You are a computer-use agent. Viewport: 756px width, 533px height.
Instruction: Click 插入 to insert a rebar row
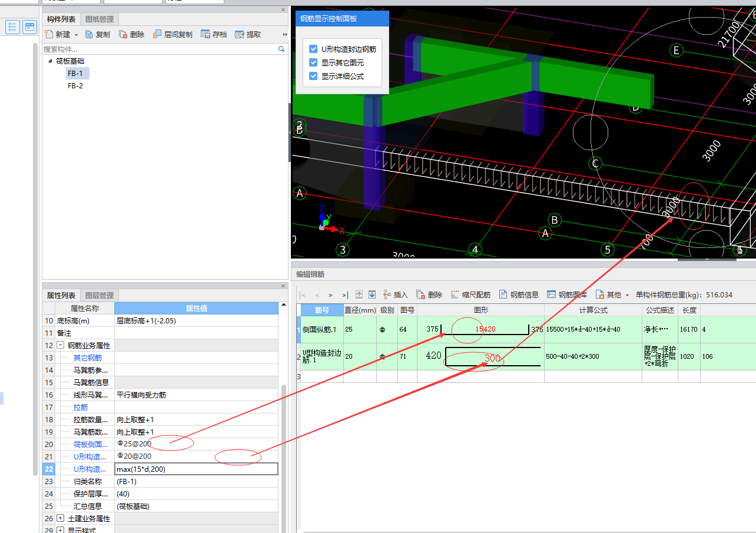(395, 294)
